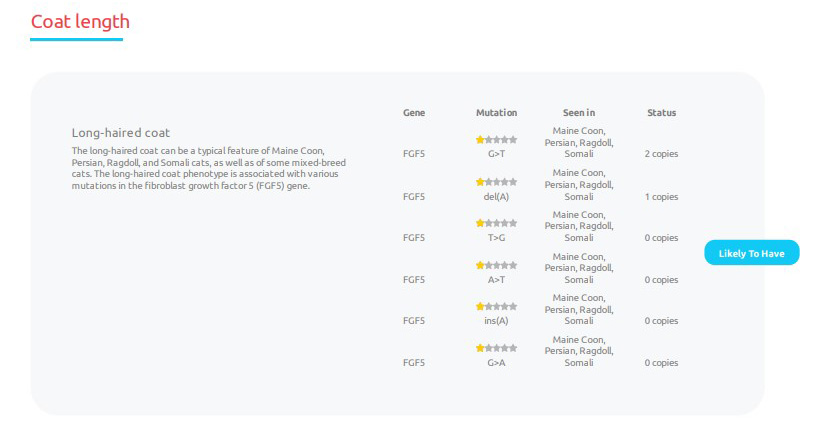Click FGF5 gene in first row
Image resolution: width=820 pixels, height=430 pixels.
pos(414,154)
